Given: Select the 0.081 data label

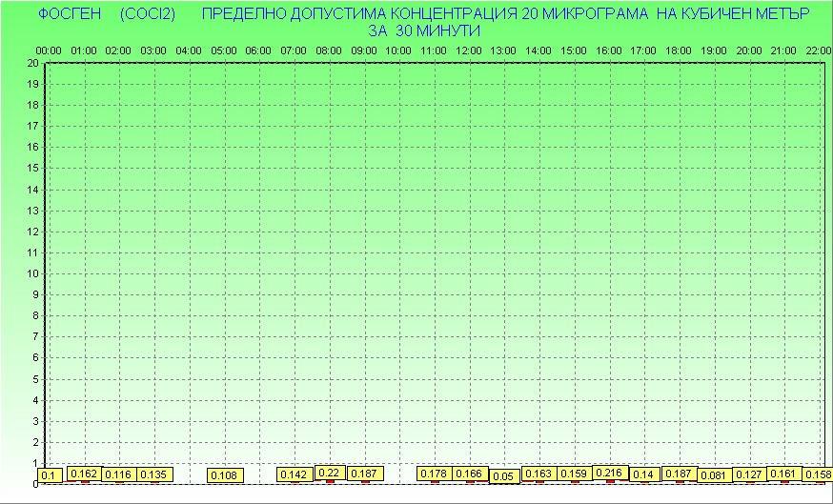Looking at the screenshot, I should coord(714,475).
